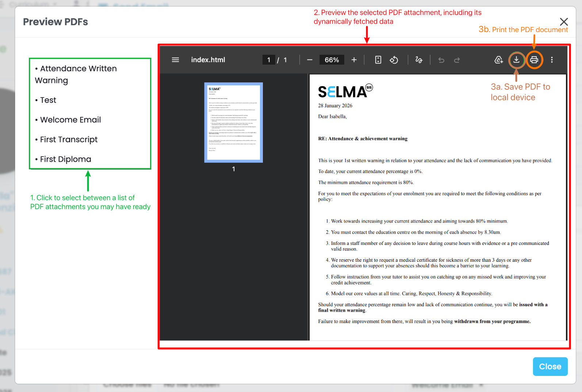Open the PDF viewer more actions menu
This screenshot has width=582, height=392.
(552, 60)
